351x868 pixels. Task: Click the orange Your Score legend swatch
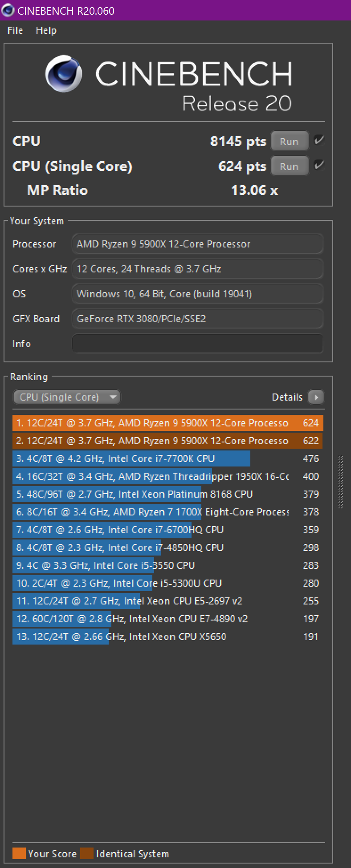point(19,853)
